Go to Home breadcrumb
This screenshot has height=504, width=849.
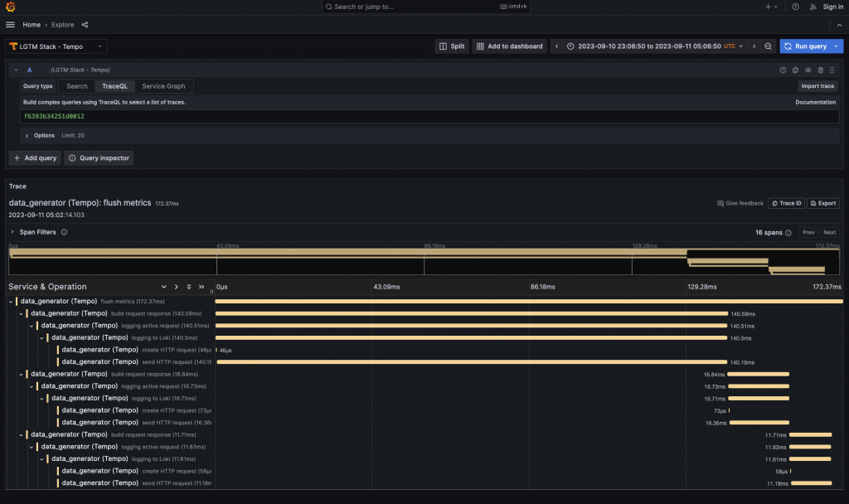point(32,25)
